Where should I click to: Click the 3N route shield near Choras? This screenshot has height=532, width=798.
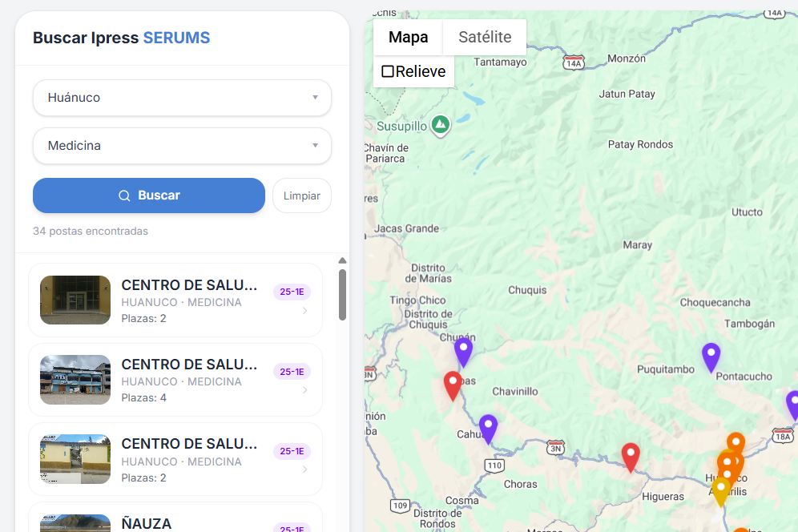pyautogui.click(x=555, y=448)
